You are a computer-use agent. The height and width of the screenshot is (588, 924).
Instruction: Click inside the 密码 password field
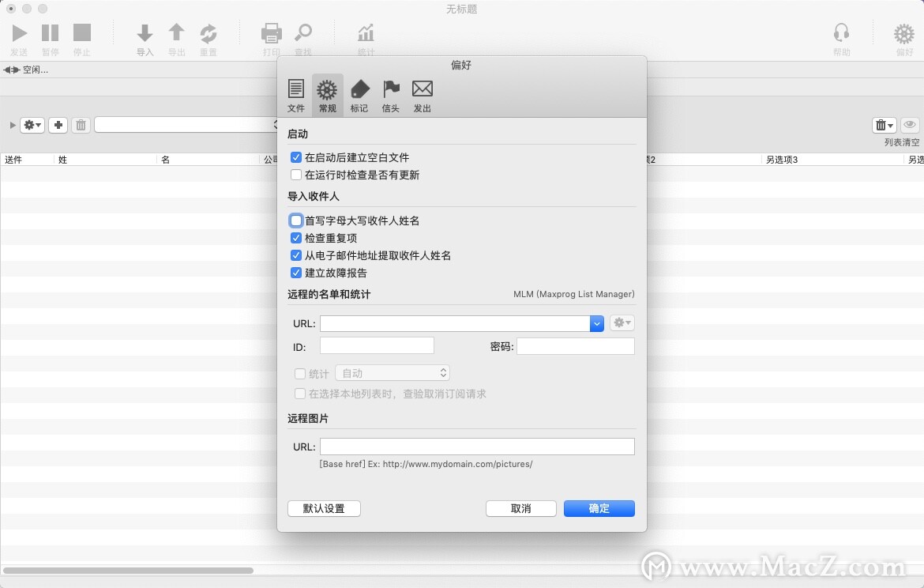click(575, 345)
